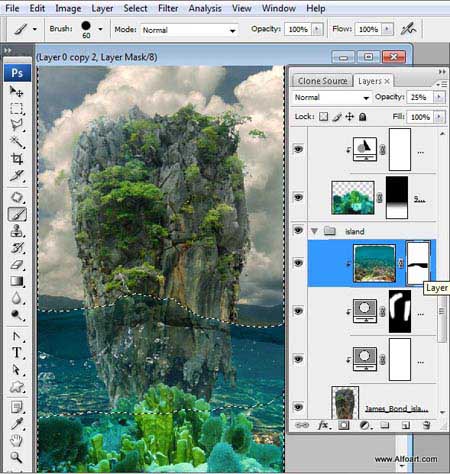Screen dimensions: 450x474
Task: Open the Analysis menu
Action: pos(205,8)
